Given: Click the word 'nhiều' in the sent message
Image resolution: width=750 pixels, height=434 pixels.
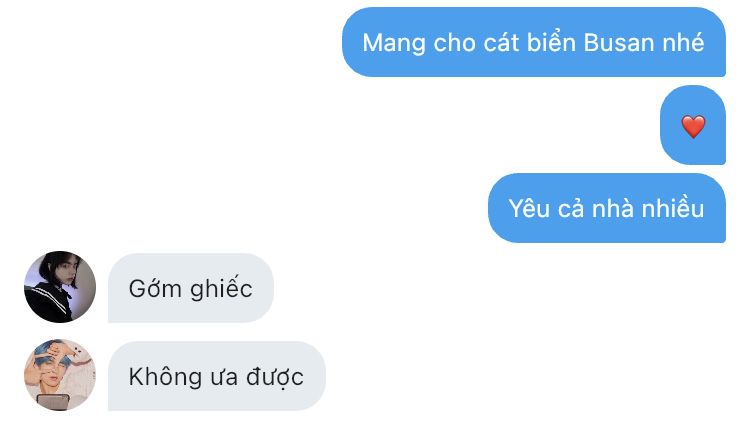Looking at the screenshot, I should coord(673,208).
